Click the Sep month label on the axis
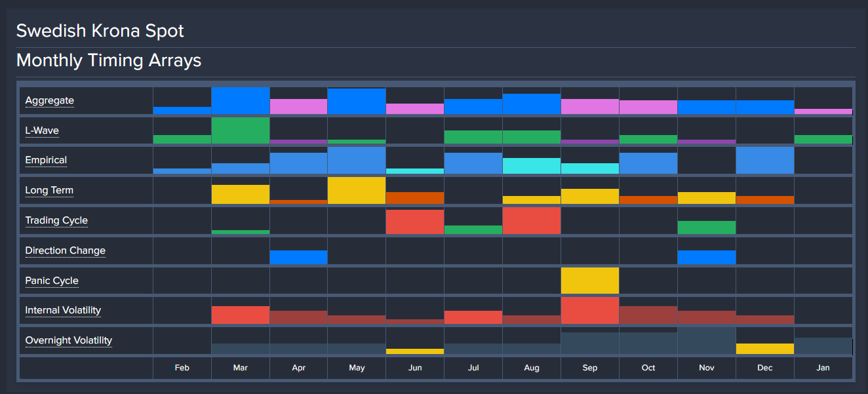 coord(590,368)
